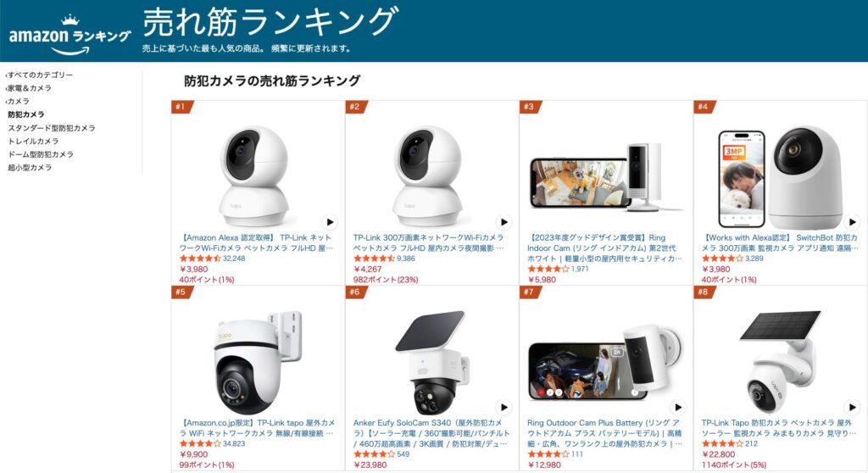Click the Amazon ランキング logo
This screenshot has height=473, width=868.
click(x=70, y=35)
